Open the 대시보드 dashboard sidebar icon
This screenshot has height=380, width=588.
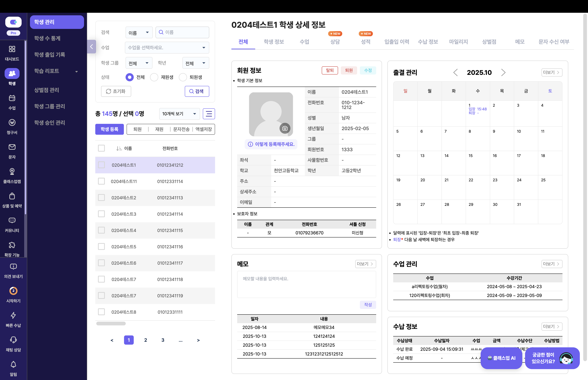(x=12, y=49)
